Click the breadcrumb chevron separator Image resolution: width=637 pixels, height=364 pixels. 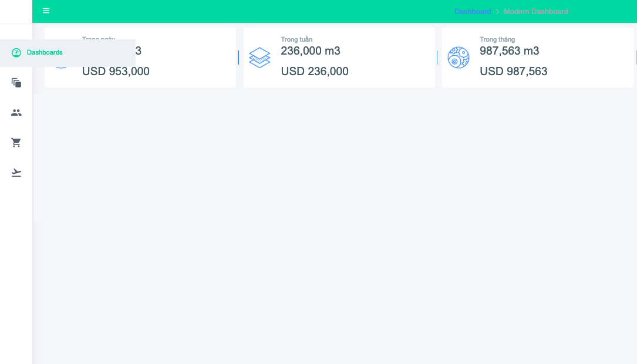click(x=497, y=12)
